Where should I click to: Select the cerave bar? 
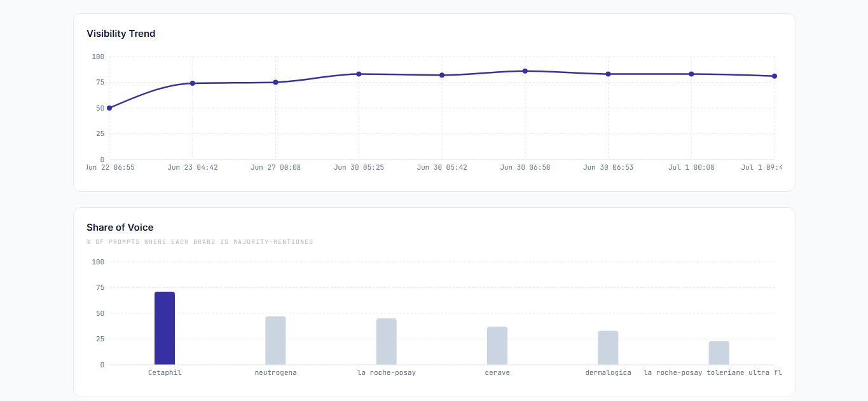pos(497,346)
